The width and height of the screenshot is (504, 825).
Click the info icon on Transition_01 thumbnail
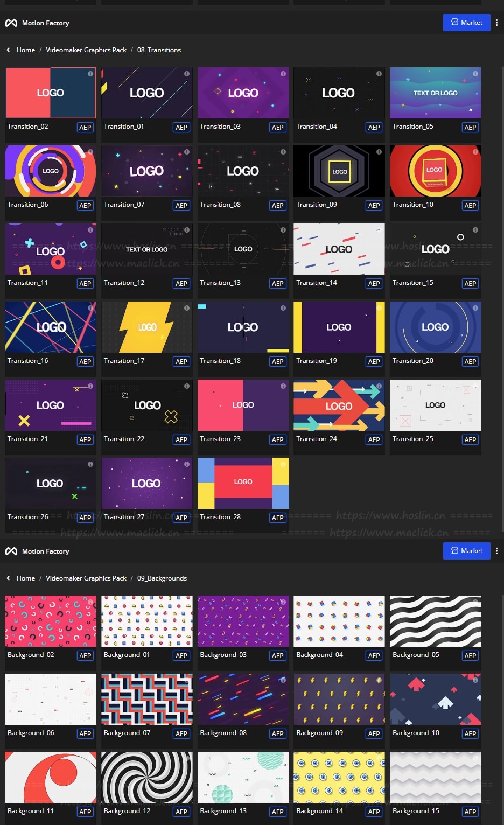coord(187,74)
